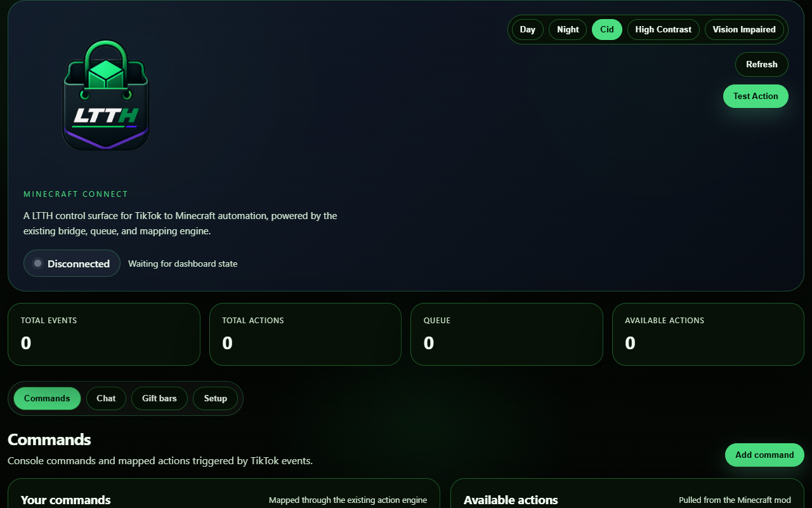Open the Chat tab
Image resolution: width=812 pixels, height=508 pixels.
click(106, 398)
